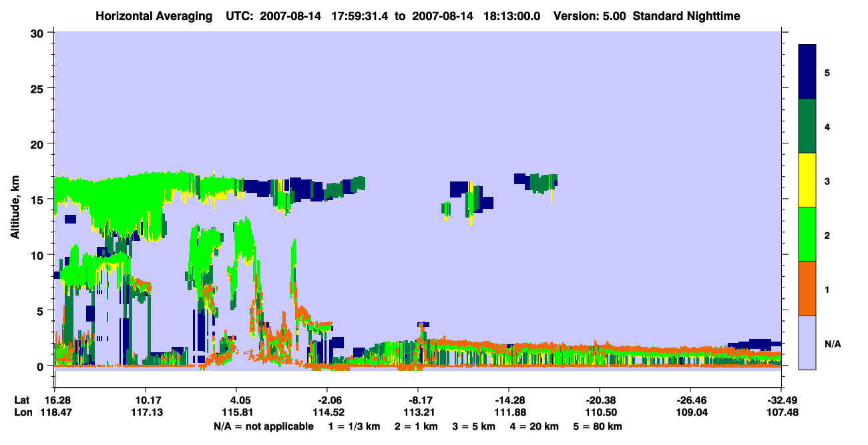Viewport: 868px width, 445px height.
Task: Click latitude value -26.46
Action: [x=690, y=400]
